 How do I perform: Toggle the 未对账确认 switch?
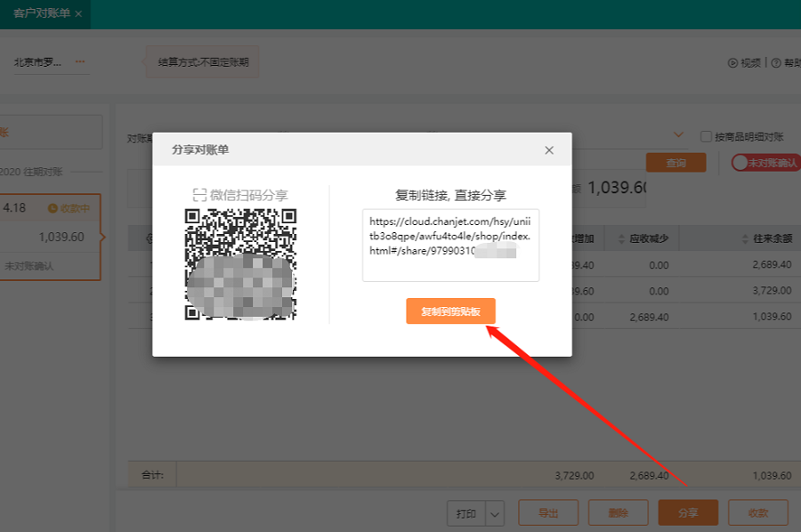(x=765, y=162)
